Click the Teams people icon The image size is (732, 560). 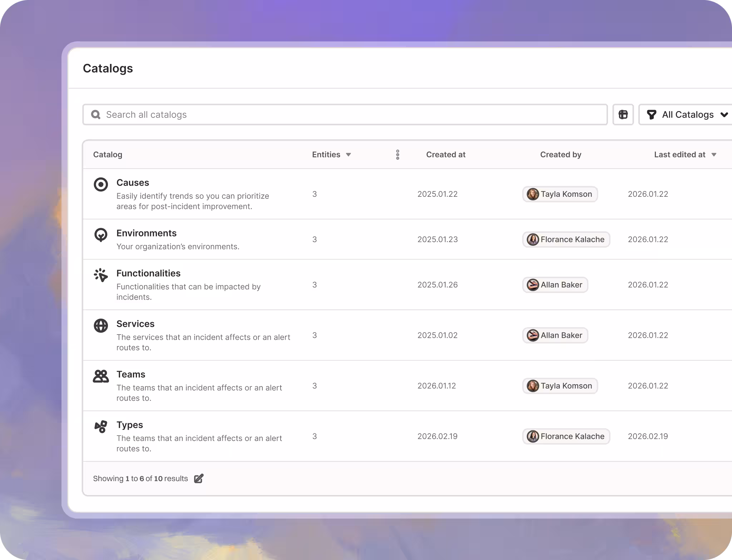pyautogui.click(x=101, y=376)
